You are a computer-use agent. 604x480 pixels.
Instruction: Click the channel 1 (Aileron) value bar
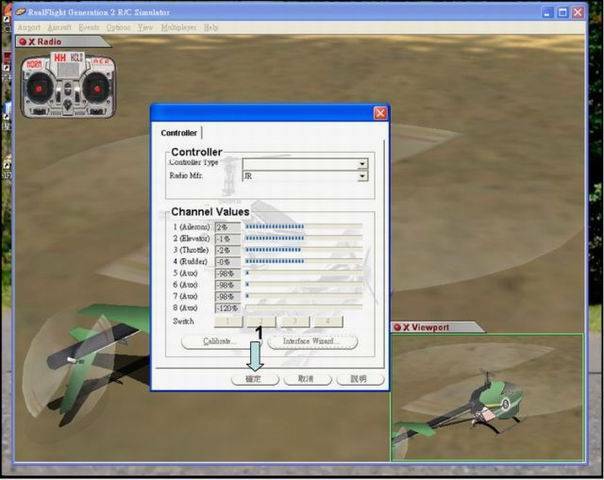[304, 227]
